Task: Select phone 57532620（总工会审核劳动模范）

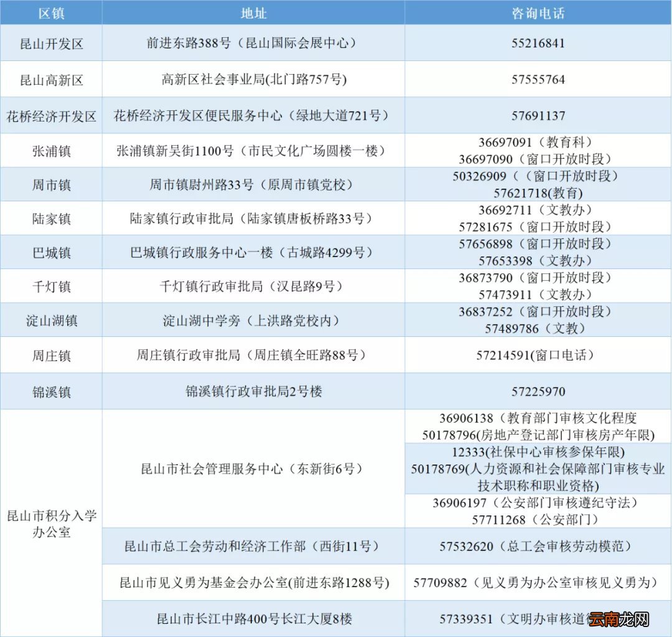Action: pos(538,547)
